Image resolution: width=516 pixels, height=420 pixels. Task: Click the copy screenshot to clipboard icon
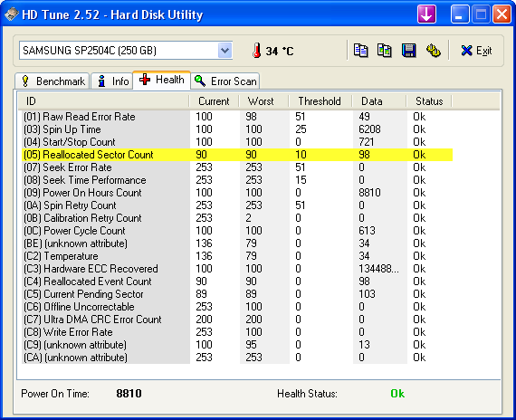385,51
